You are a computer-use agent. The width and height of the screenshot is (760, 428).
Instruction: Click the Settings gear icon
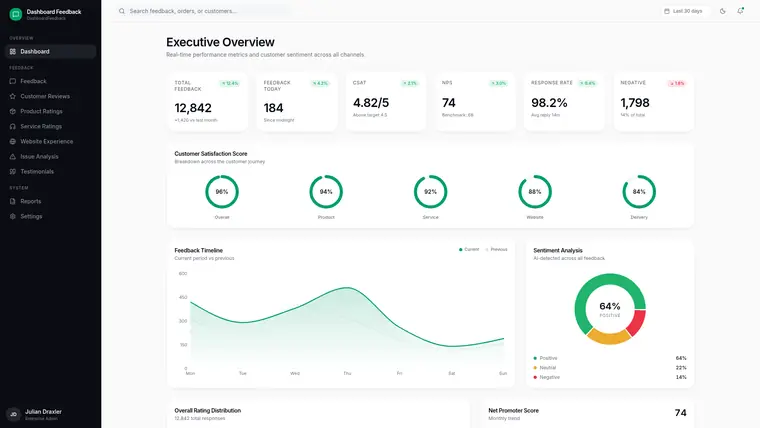tap(13, 216)
